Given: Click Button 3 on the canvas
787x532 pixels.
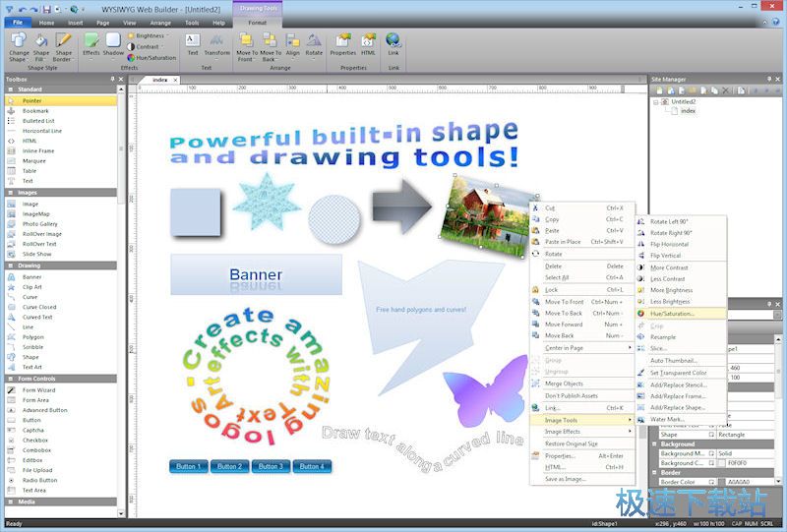Looking at the screenshot, I should point(271,467).
